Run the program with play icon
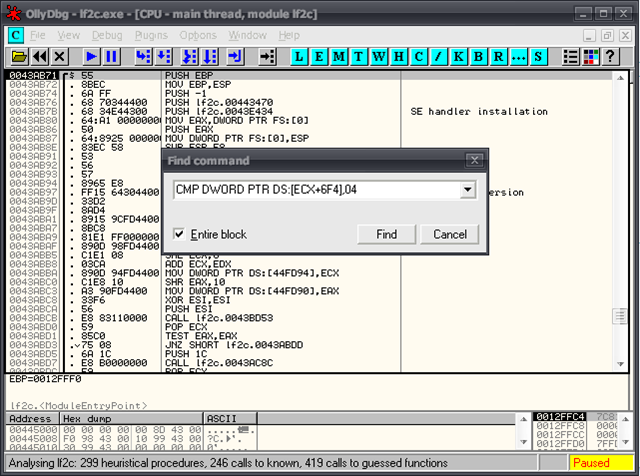This screenshot has height=476, width=640. click(x=91, y=56)
